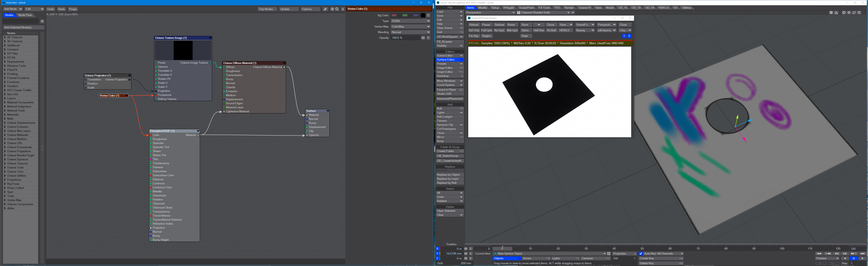This screenshot has height=266, width=868.
Task: Click the viewport settings gear icon
Action: [831, 13]
